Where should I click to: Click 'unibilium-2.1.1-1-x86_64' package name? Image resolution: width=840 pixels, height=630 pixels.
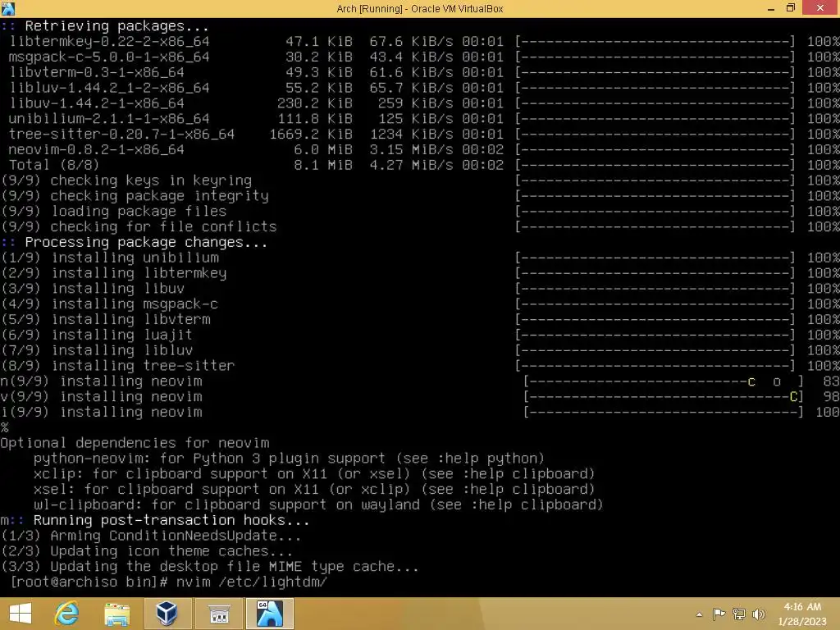[x=109, y=118]
